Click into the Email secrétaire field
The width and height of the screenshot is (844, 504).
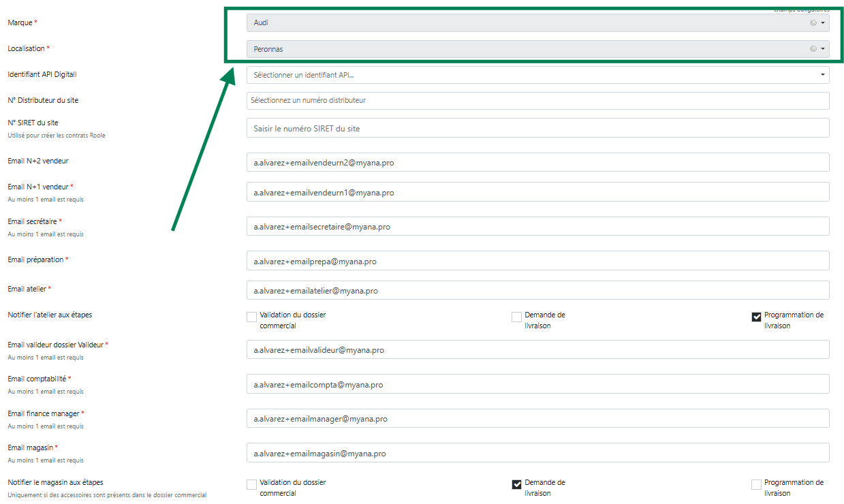[537, 227]
